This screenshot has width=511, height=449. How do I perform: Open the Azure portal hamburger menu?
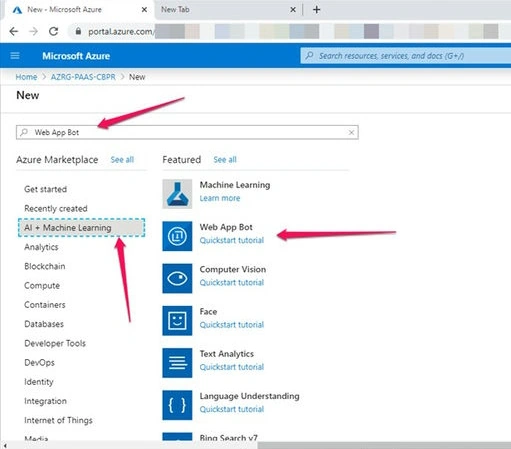15,56
